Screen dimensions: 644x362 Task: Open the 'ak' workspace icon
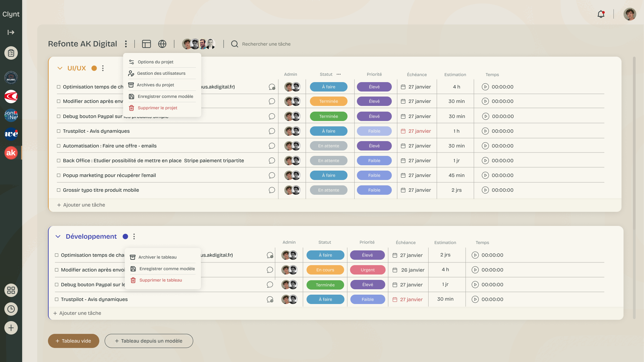coord(11,153)
